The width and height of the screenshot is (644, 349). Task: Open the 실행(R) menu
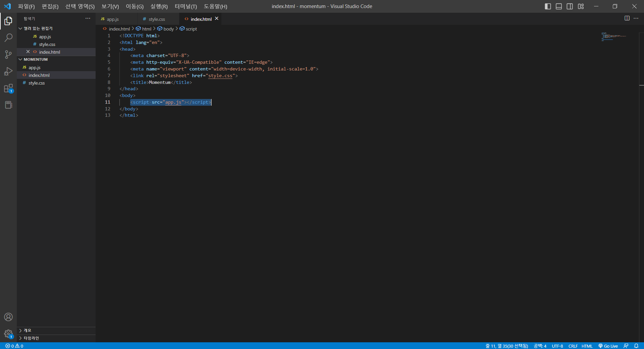pos(159,6)
